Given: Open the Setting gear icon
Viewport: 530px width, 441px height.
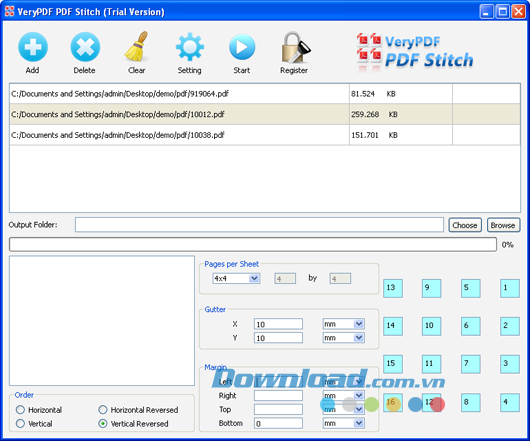Looking at the screenshot, I should pyautogui.click(x=190, y=47).
